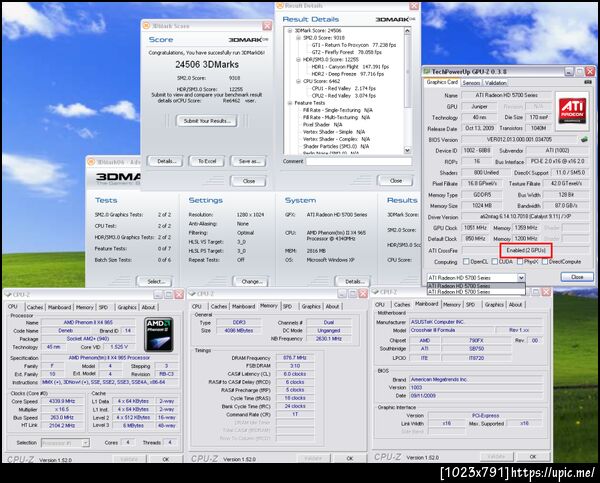Image resolution: width=600 pixels, height=483 pixels.
Task: Click Close button in Result Details window
Action: pos(396,181)
